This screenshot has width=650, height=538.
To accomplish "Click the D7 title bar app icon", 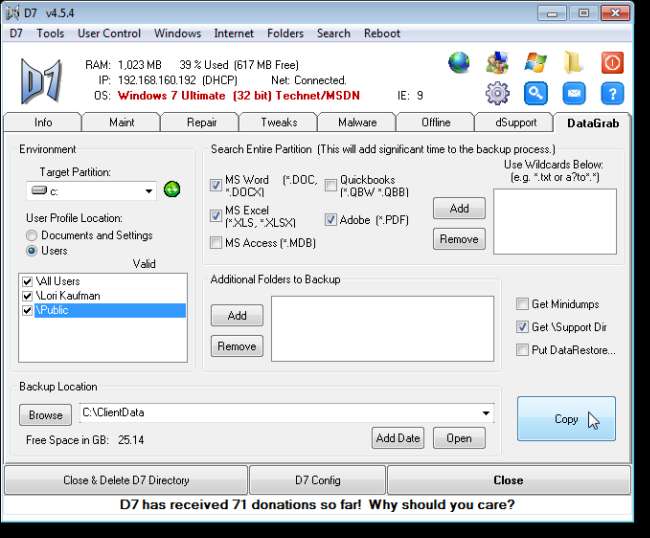I will (x=13, y=13).
